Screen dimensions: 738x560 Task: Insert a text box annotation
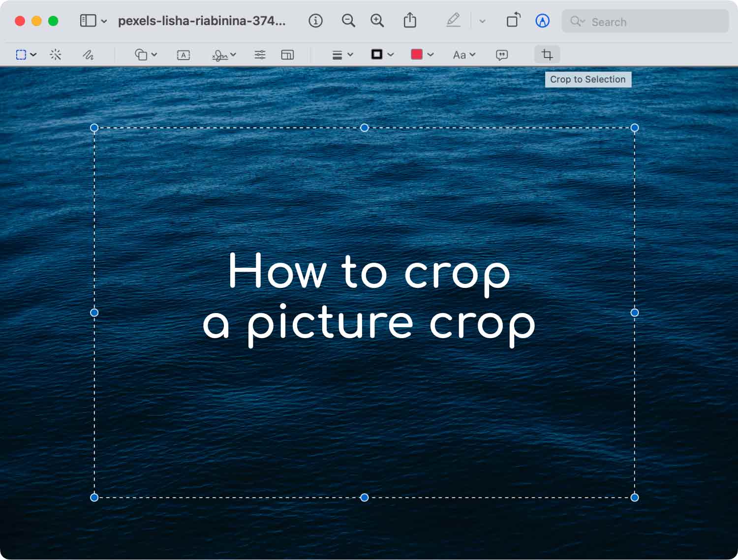[183, 55]
